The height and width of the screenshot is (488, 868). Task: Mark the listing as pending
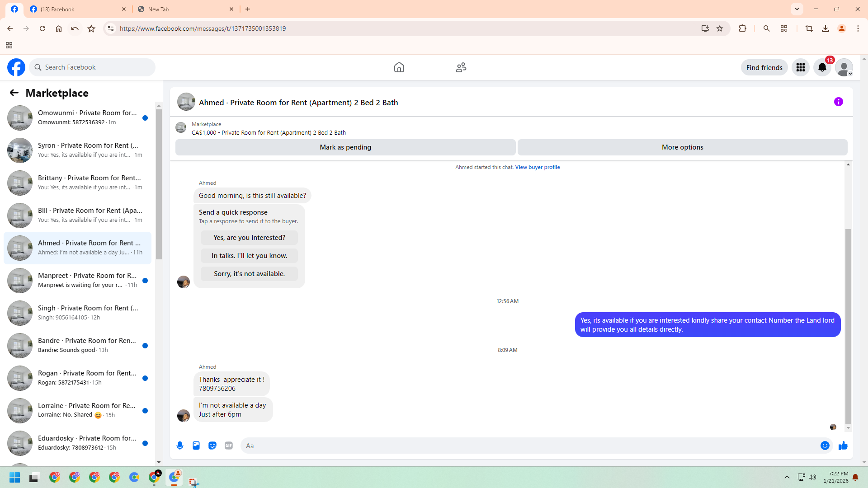[x=345, y=147]
